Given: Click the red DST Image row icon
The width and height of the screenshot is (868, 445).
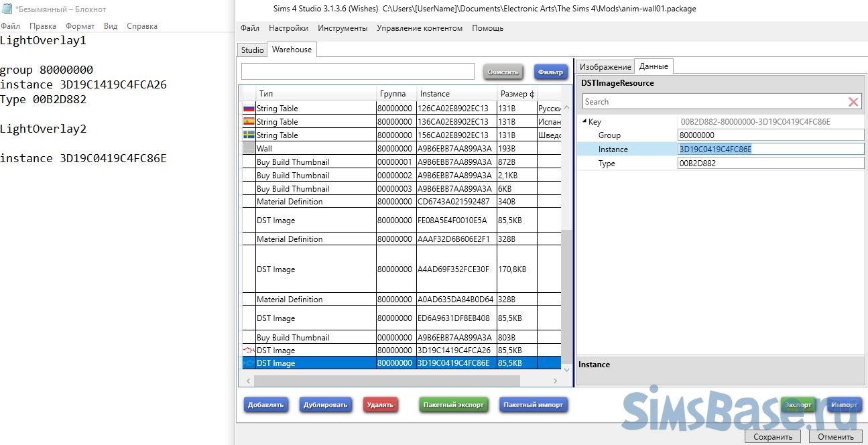Looking at the screenshot, I should [x=249, y=351].
